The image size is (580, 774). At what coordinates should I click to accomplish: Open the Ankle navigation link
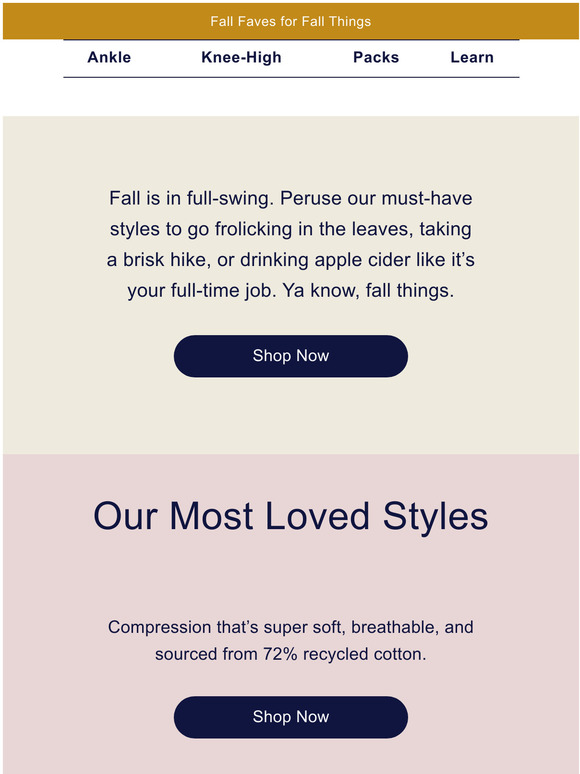(x=109, y=57)
